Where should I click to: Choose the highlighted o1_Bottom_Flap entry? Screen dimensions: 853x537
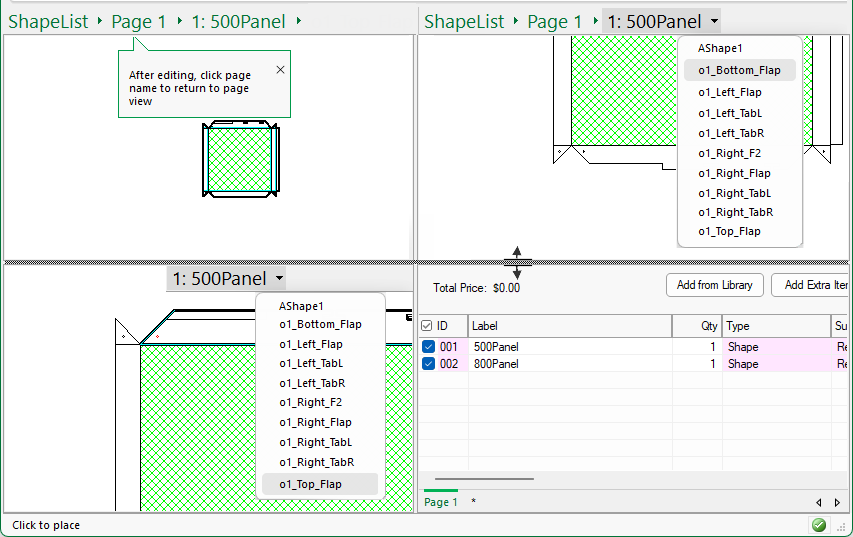[740, 70]
